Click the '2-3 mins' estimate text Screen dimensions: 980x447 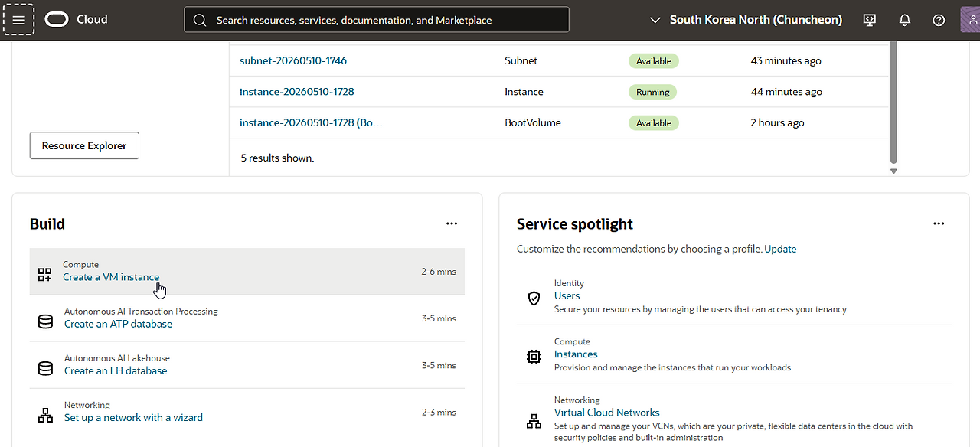[x=439, y=413]
